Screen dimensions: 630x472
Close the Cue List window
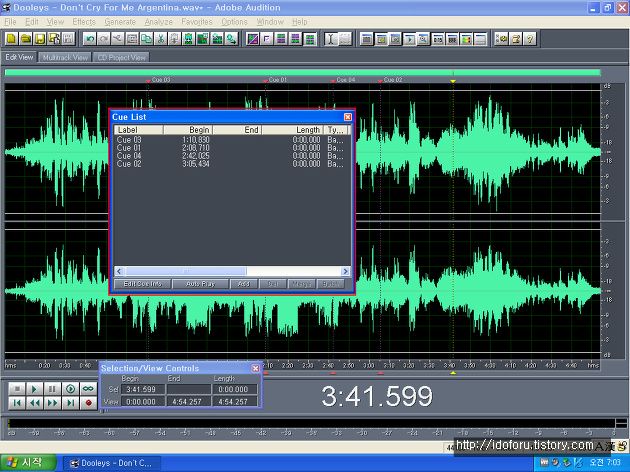coord(348,117)
